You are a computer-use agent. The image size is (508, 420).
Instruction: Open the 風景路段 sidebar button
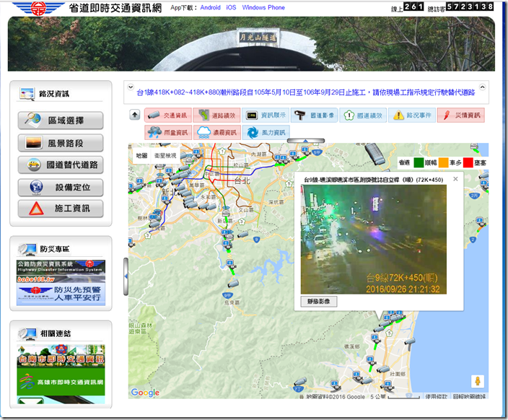[61, 143]
